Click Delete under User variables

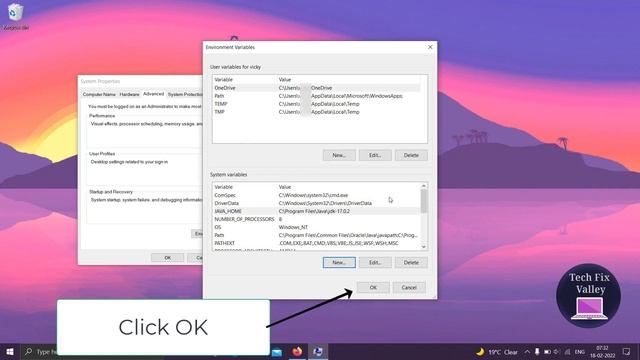411,155
